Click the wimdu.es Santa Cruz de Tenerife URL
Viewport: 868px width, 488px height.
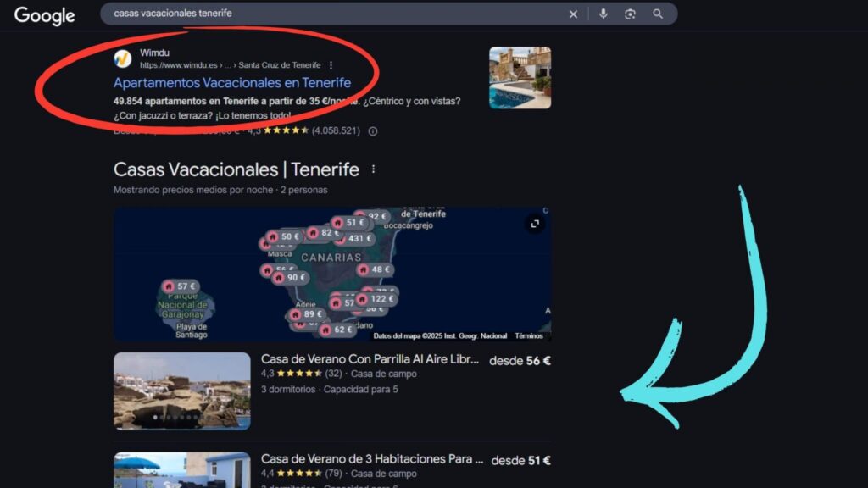point(231,65)
